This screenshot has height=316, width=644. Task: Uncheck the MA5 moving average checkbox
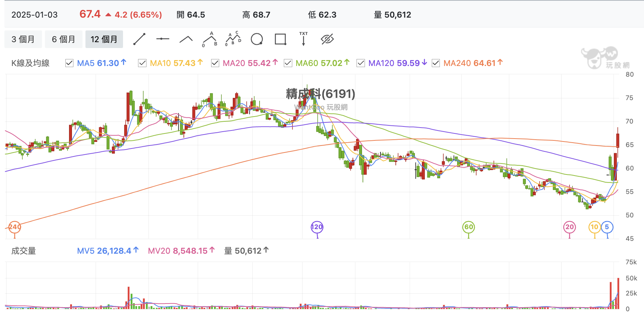coord(69,63)
